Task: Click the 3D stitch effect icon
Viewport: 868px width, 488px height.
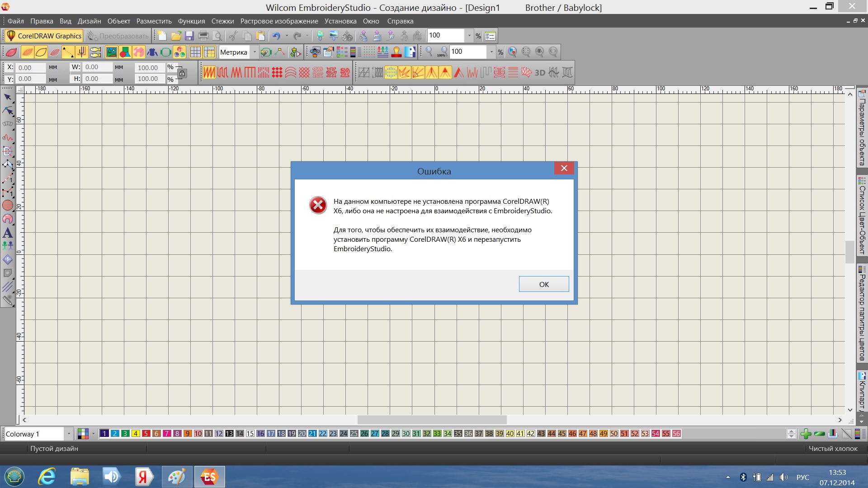Action: (540, 73)
